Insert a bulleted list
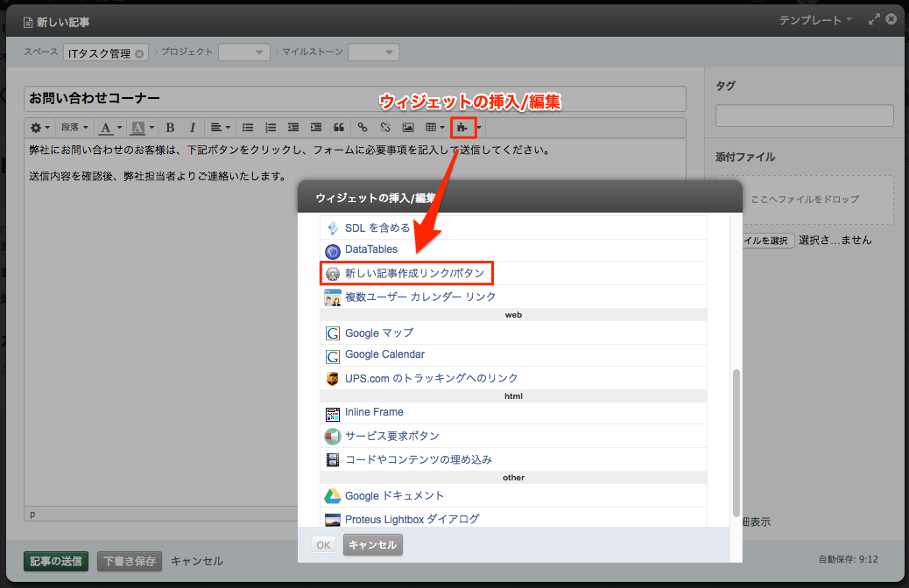 (x=248, y=128)
